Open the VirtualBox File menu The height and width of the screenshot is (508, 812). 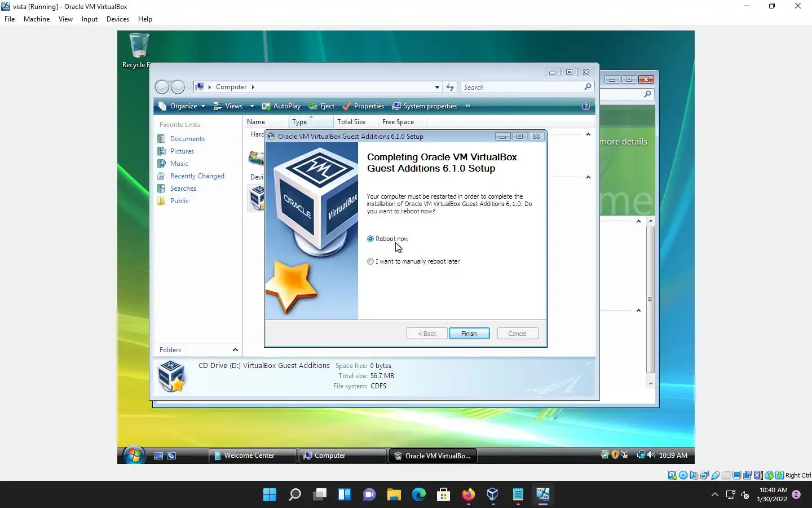point(10,19)
